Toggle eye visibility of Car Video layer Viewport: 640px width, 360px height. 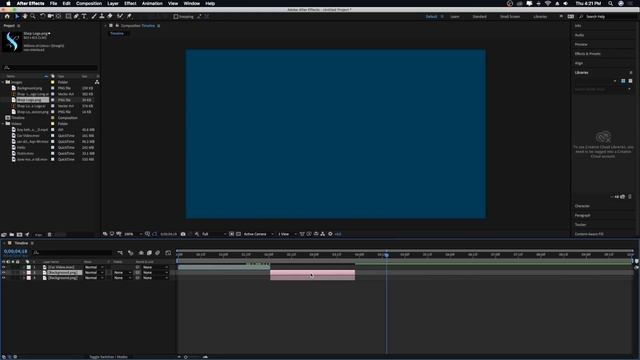4,267
